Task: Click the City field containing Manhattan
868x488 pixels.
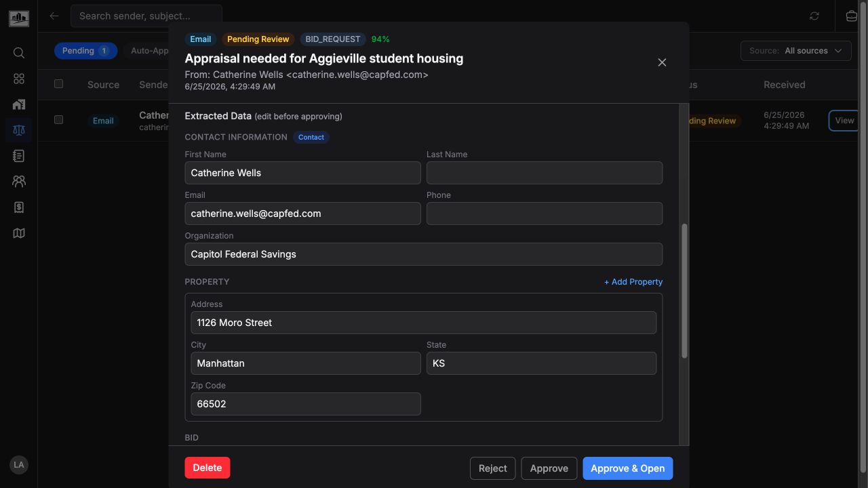Action: [x=305, y=363]
